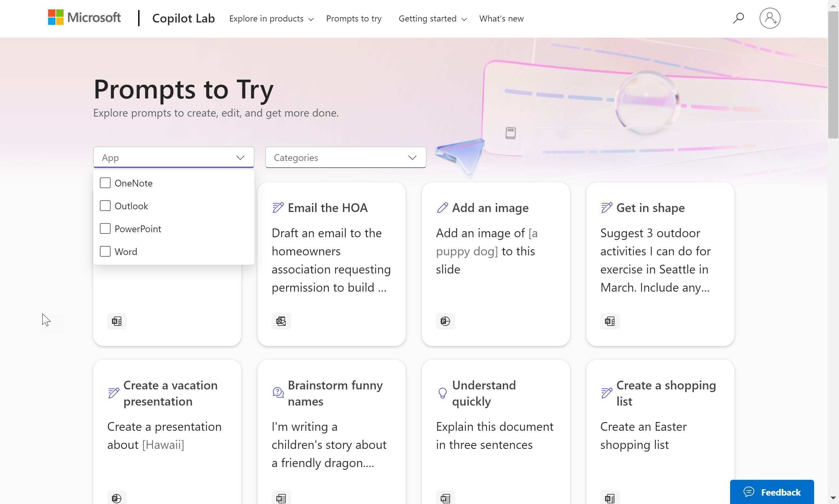839x504 pixels.
Task: Click the Copilot Lab link
Action: [183, 18]
